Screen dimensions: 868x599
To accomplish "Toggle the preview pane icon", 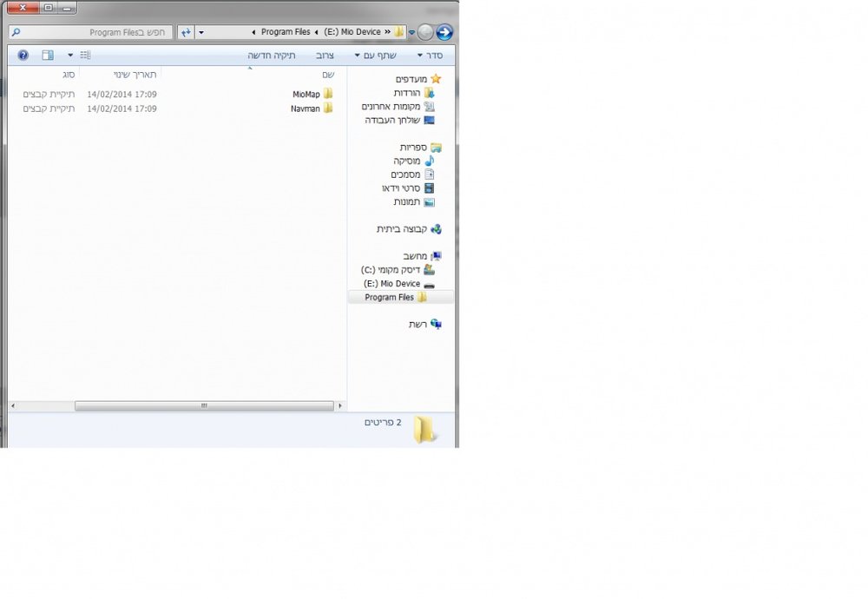I will click(48, 56).
